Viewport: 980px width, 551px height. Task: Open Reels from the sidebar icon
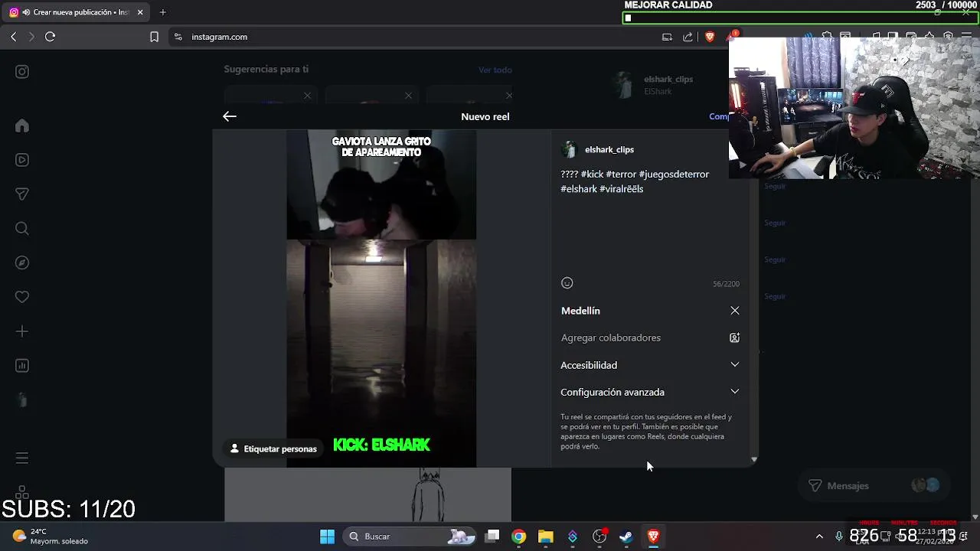[x=22, y=160]
